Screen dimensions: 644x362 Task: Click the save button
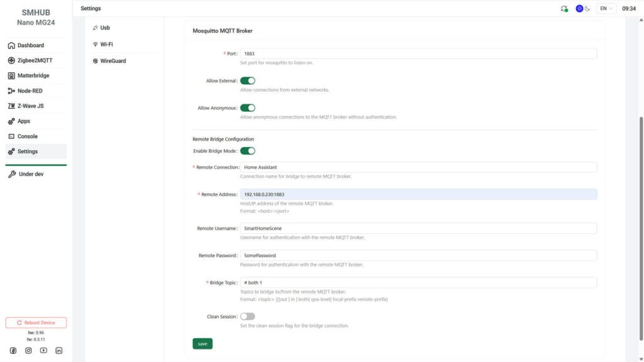point(202,343)
